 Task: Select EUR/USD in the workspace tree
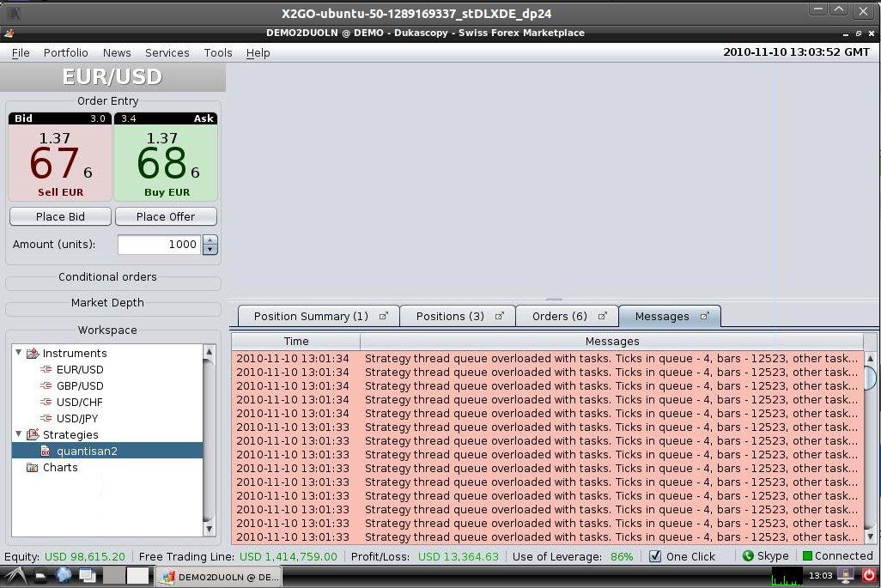80,369
